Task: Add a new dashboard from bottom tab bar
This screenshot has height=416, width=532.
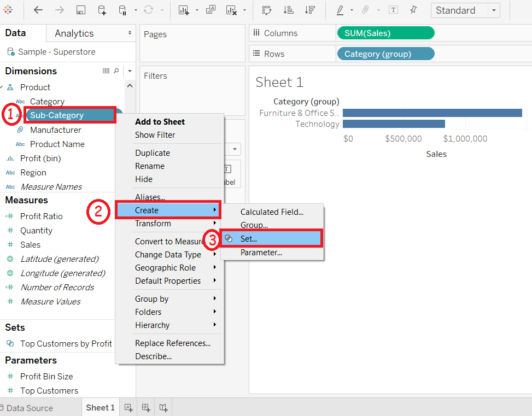Action: (146, 407)
